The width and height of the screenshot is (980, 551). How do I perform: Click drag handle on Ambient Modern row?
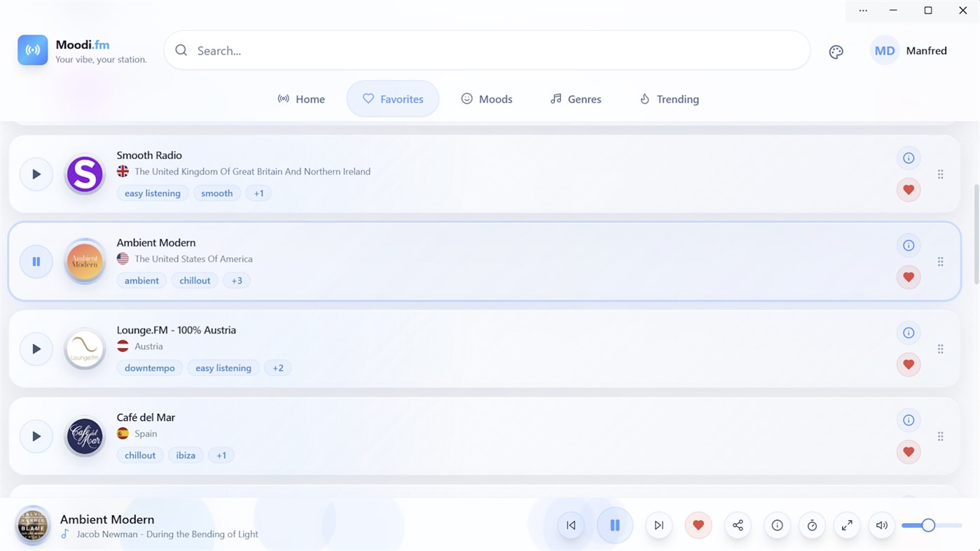(x=940, y=262)
